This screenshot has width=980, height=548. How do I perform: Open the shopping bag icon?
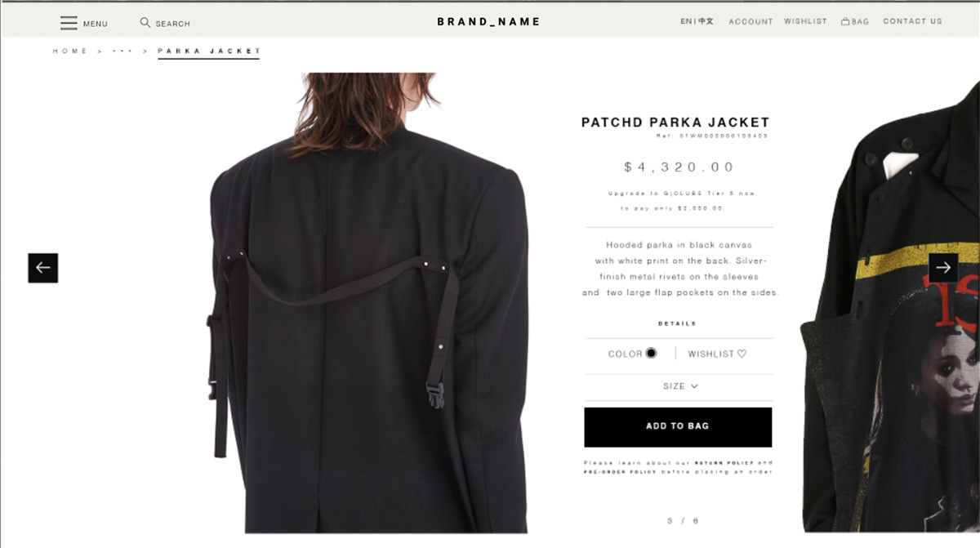(x=845, y=22)
